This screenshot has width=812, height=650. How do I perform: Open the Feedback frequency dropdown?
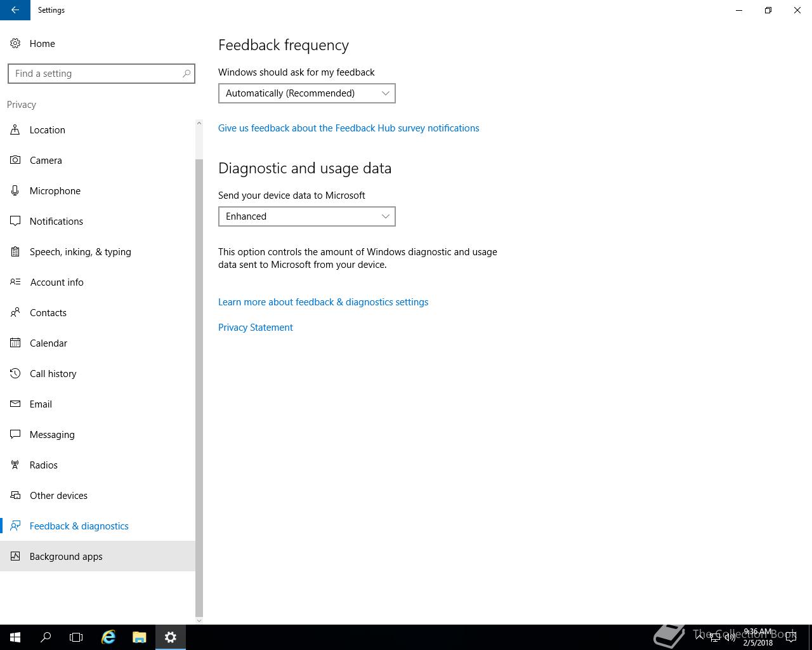[x=307, y=93]
